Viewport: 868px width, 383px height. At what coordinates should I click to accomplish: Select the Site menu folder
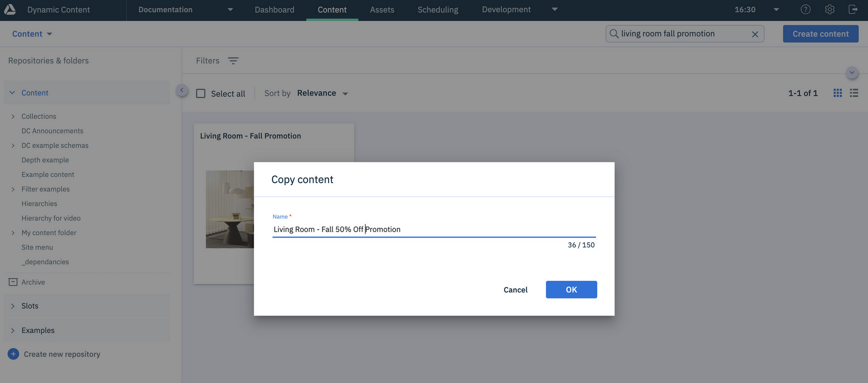[37, 247]
